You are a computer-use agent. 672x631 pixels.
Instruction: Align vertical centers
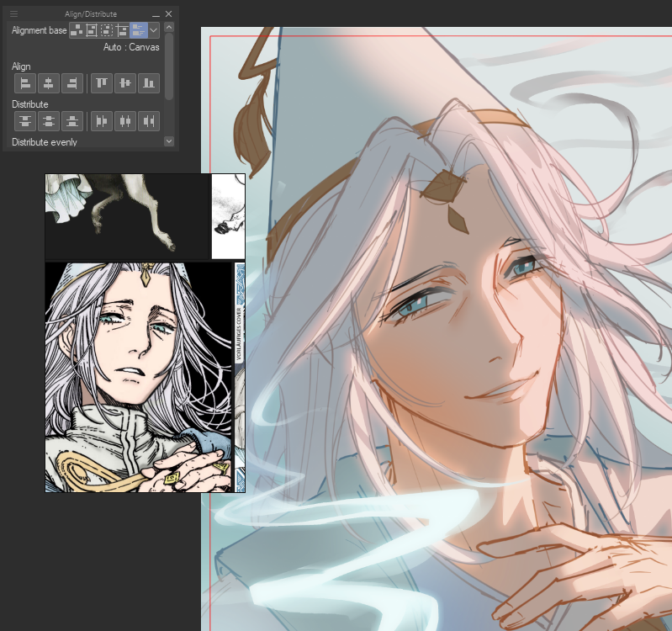(125, 83)
